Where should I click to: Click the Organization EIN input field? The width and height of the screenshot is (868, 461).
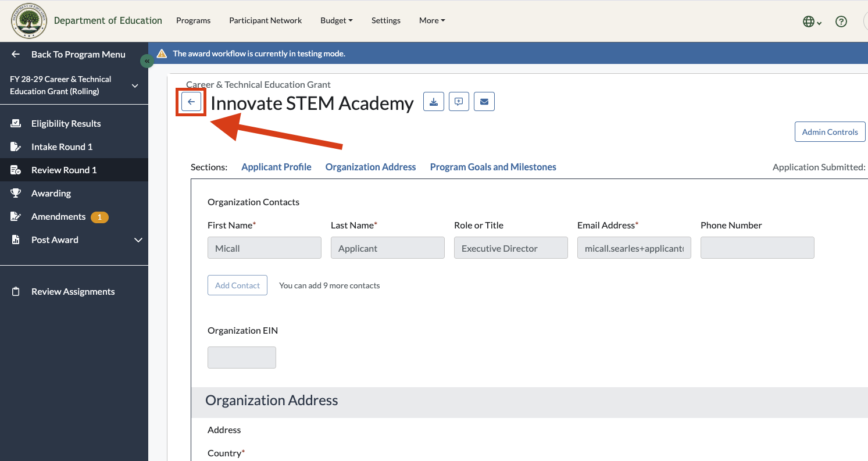(242, 358)
